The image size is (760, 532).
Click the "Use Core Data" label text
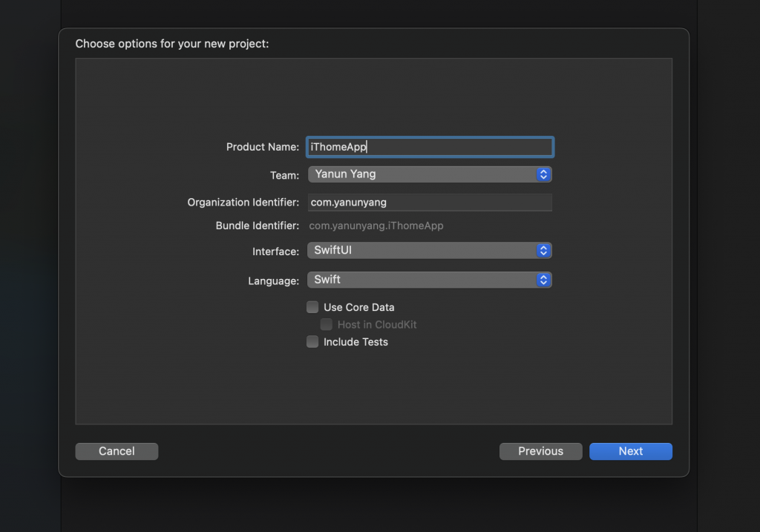[359, 307]
